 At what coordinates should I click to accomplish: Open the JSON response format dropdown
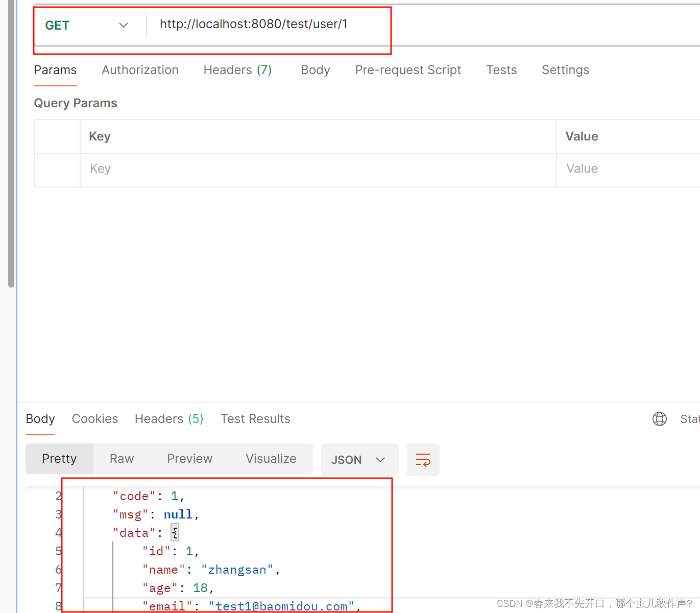click(x=359, y=459)
